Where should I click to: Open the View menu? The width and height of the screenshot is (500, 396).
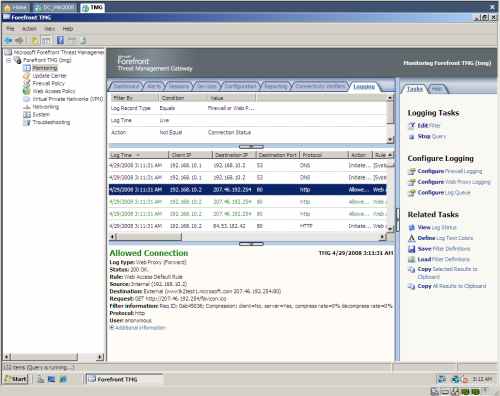49,29
